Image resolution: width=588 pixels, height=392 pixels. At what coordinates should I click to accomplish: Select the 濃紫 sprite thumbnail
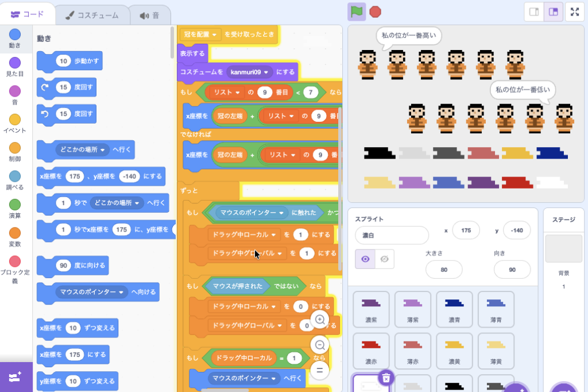pos(371,309)
